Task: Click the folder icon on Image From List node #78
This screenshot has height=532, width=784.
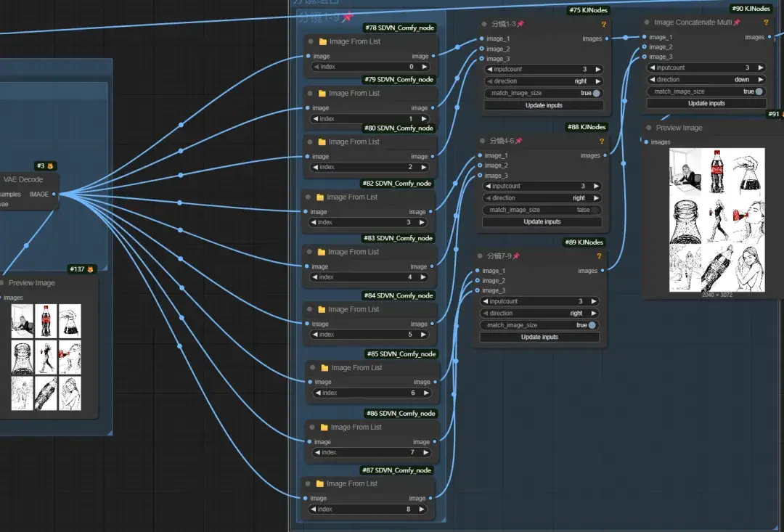Action: 323,41
